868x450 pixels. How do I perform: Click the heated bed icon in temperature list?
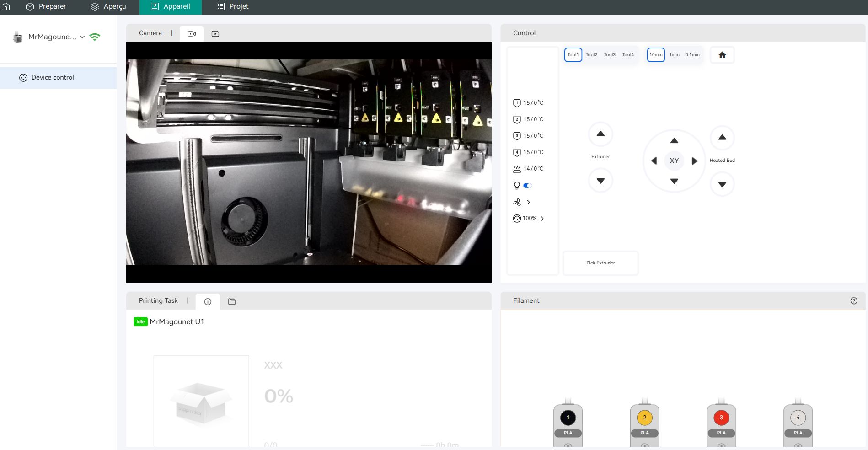coord(517,169)
